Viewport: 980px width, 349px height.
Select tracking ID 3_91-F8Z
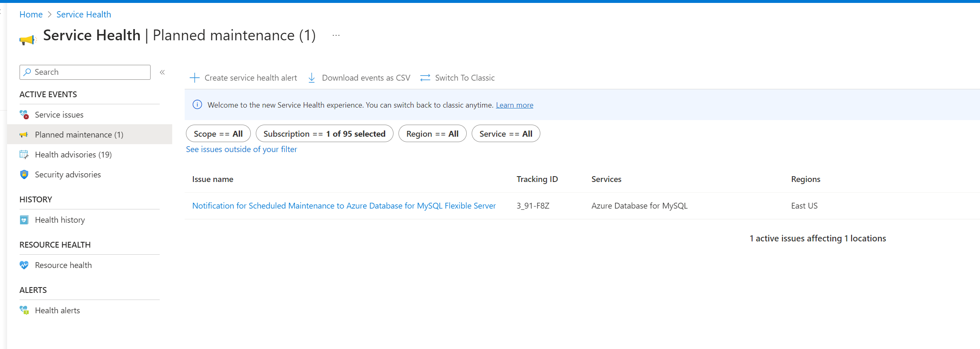[x=533, y=206]
